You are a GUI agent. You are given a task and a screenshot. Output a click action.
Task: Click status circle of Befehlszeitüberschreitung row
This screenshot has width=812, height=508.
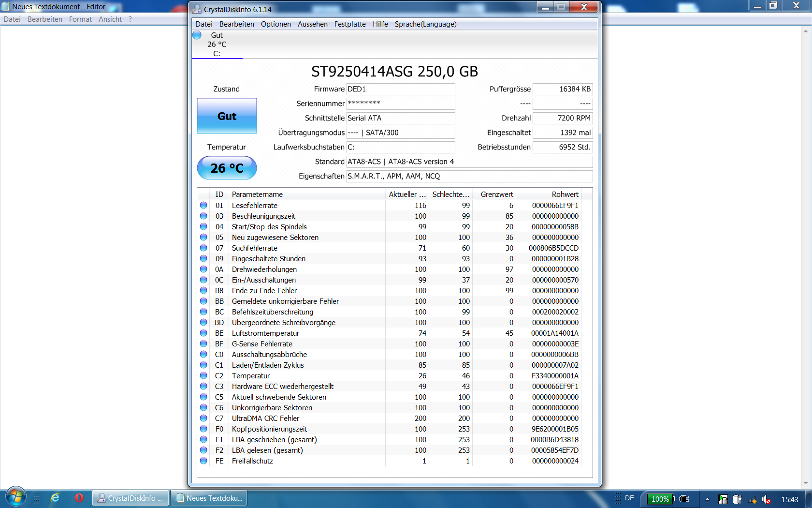click(203, 312)
